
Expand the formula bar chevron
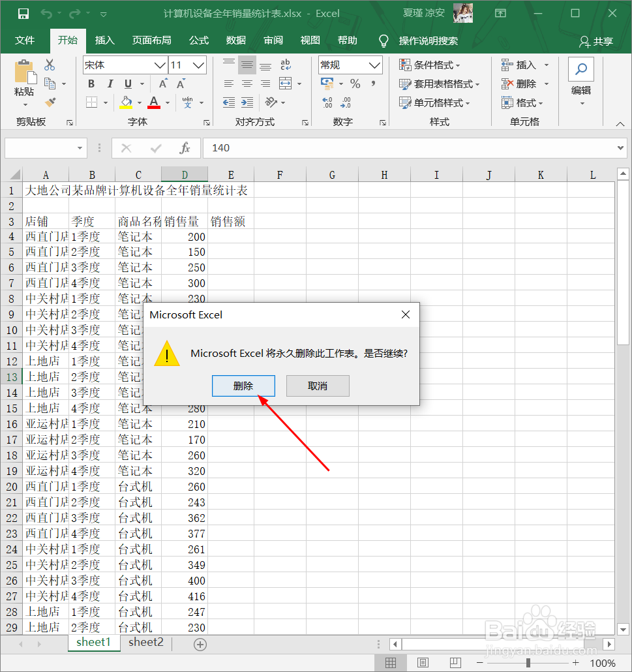620,148
